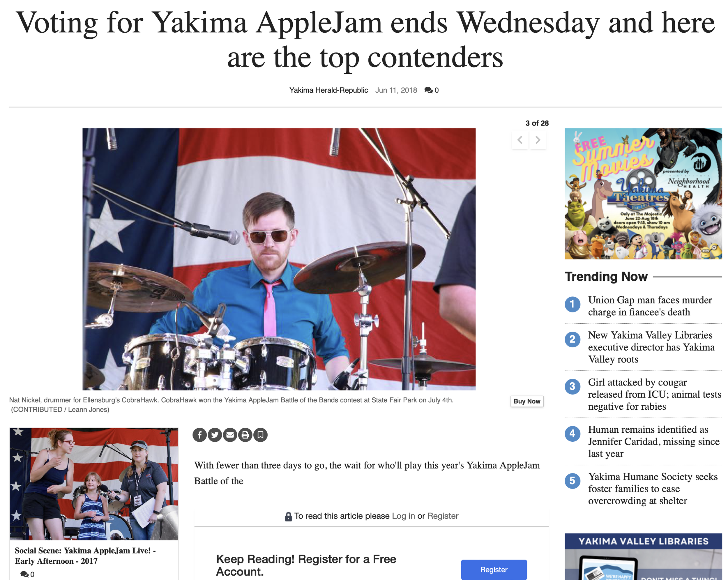Open the Log in link
The image size is (728, 580).
coord(403,516)
